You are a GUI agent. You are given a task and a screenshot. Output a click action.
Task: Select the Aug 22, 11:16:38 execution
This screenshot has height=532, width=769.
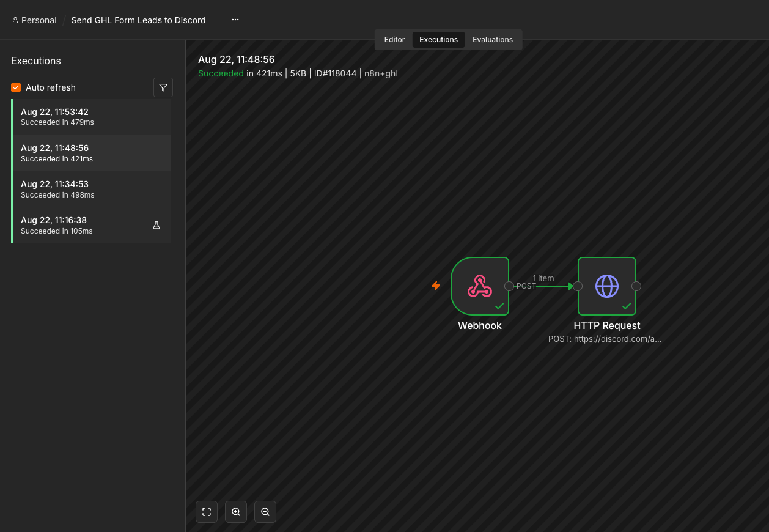[92, 225]
